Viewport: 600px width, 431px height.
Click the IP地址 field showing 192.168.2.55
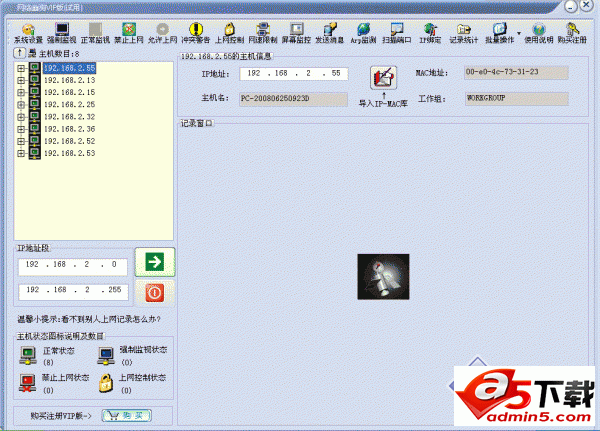pyautogui.click(x=294, y=73)
